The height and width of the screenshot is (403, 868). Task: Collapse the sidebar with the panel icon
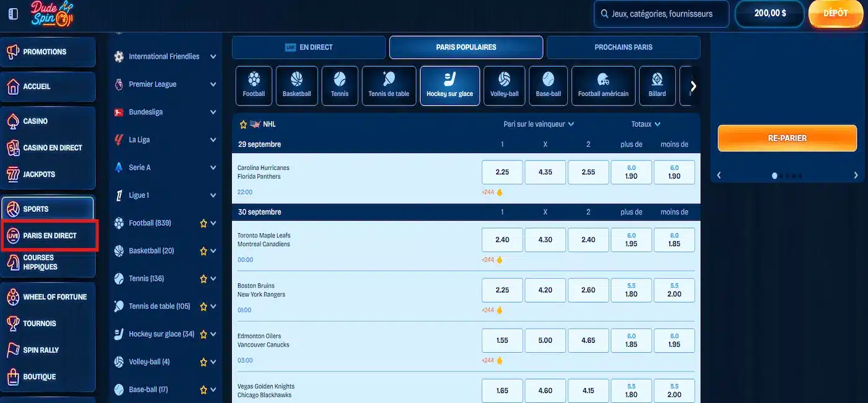13,14
